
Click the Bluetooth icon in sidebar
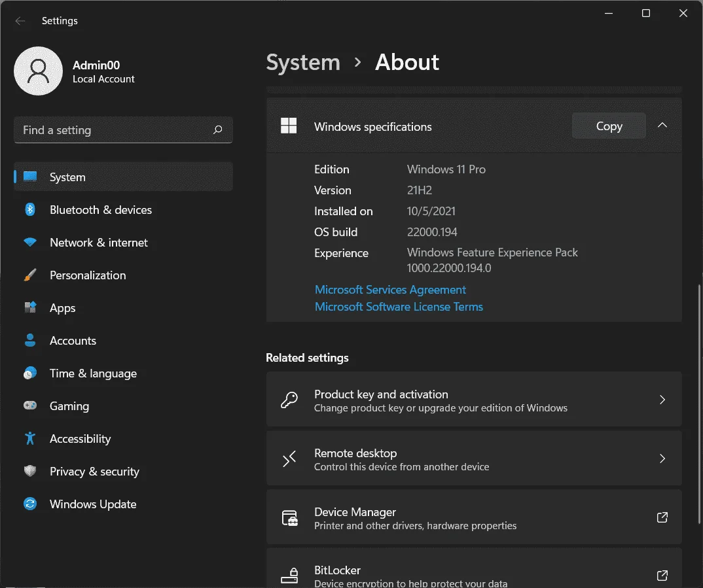tap(30, 209)
